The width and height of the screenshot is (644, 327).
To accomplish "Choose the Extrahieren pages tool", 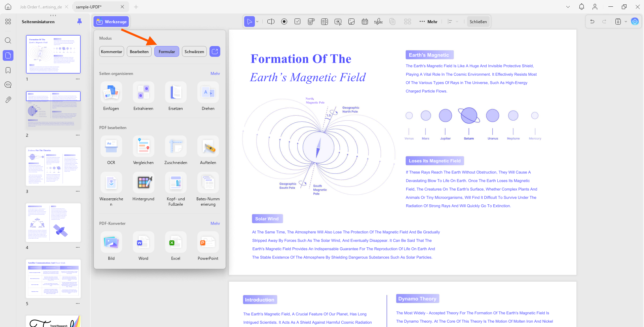I will point(144,96).
